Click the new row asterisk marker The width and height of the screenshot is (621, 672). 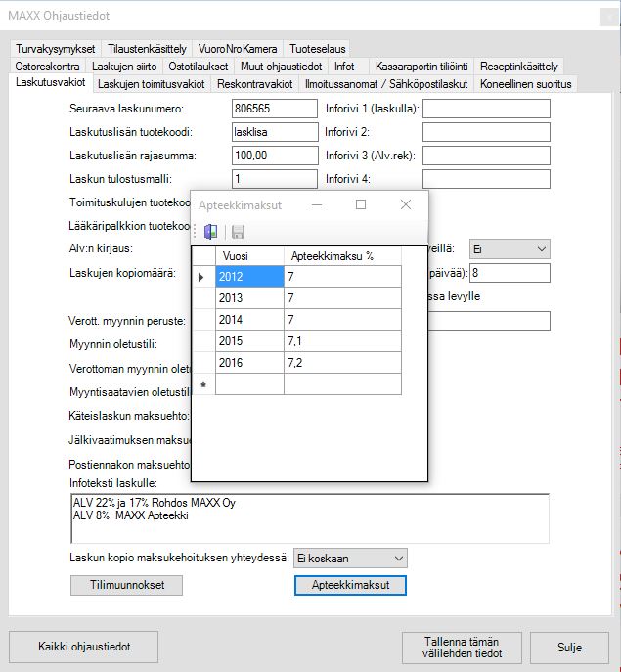(x=203, y=384)
